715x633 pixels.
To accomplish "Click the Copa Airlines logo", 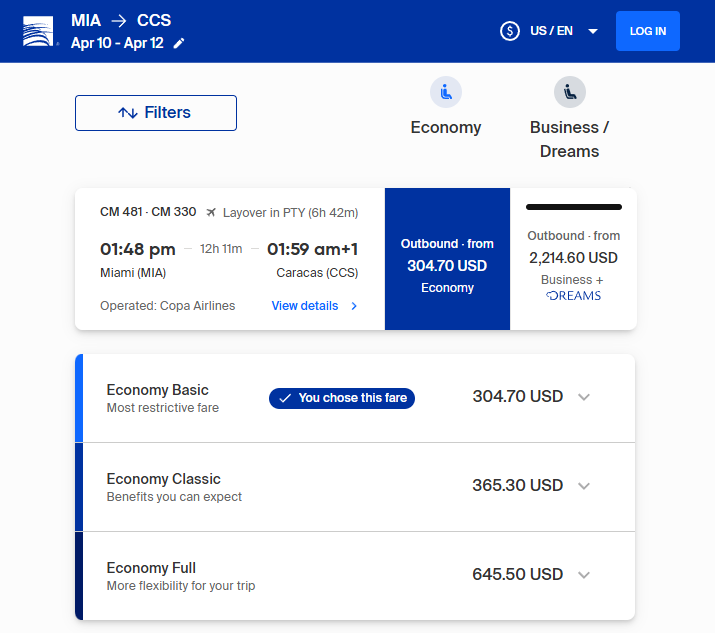I will pyautogui.click(x=38, y=31).
